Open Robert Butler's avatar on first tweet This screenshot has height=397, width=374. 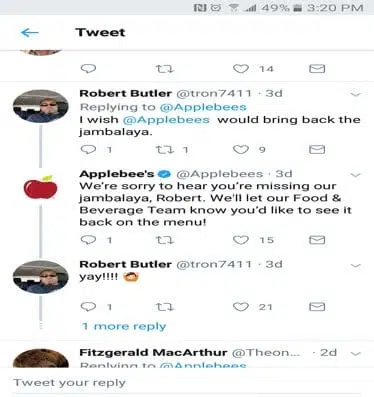(x=40, y=107)
